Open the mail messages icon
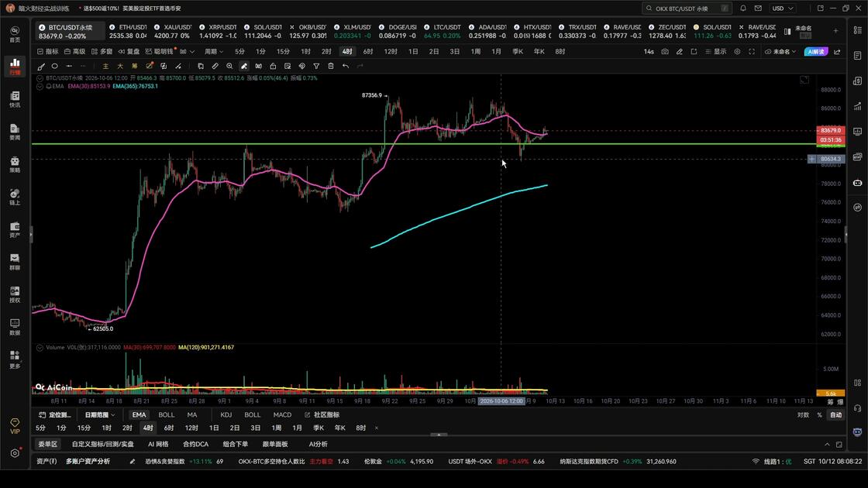The image size is (868, 488). pyautogui.click(x=759, y=9)
